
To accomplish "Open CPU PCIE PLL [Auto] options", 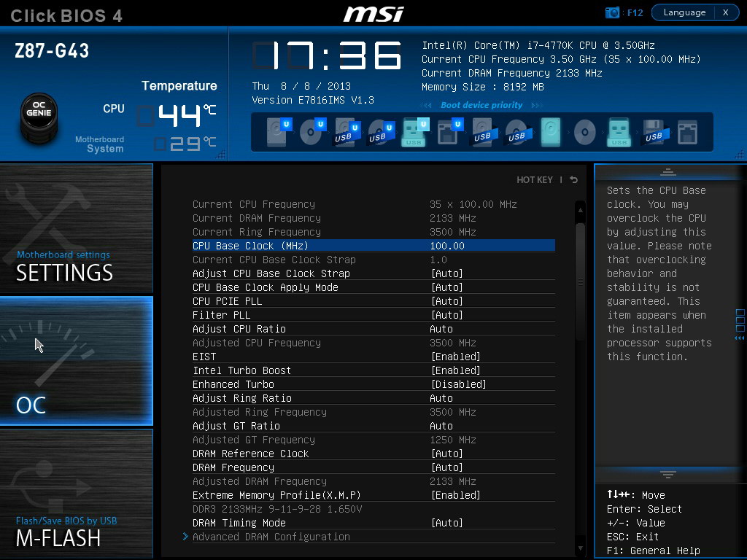I will click(x=447, y=301).
